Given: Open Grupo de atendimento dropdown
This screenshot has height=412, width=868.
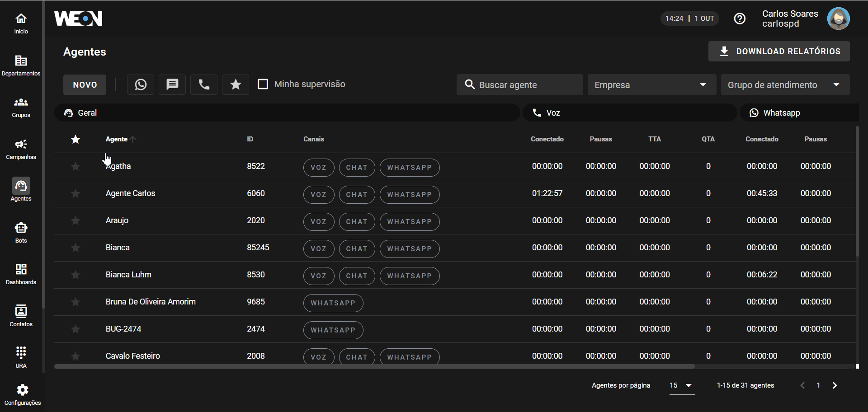Looking at the screenshot, I should (x=785, y=85).
